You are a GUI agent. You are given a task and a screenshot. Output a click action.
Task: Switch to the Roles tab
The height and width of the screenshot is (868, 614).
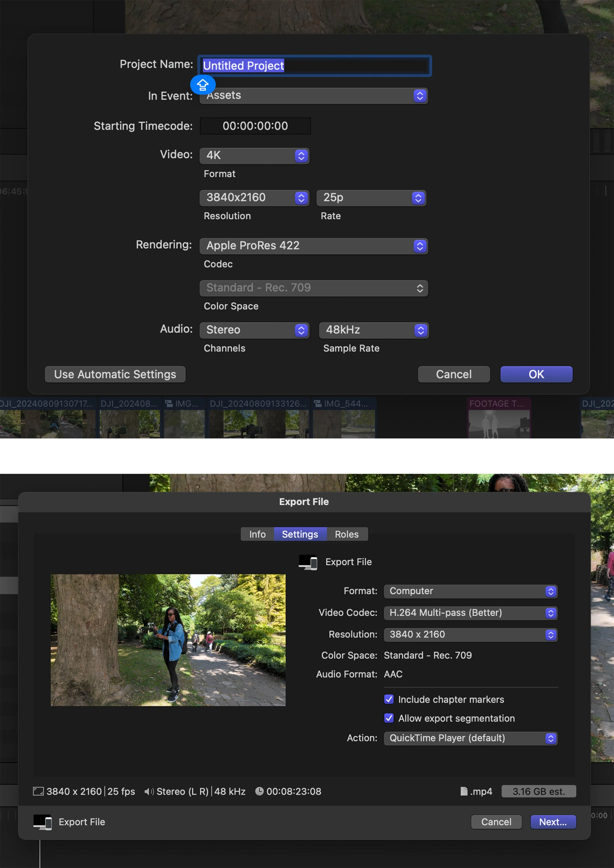347,534
